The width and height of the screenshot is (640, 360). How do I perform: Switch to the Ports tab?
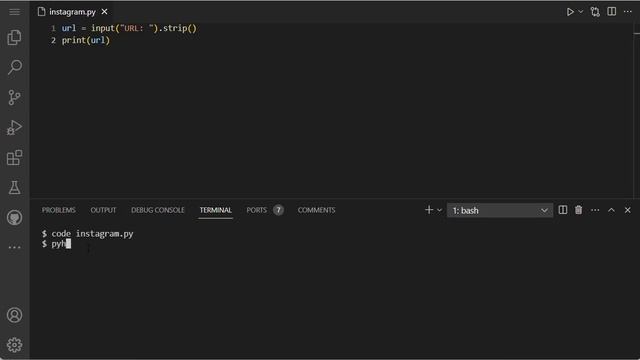coord(256,210)
